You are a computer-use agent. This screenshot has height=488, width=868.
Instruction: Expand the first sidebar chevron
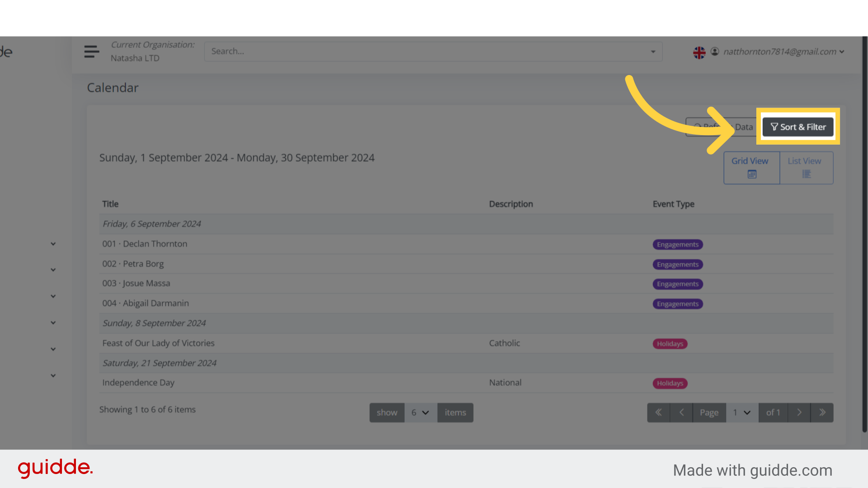pyautogui.click(x=53, y=244)
